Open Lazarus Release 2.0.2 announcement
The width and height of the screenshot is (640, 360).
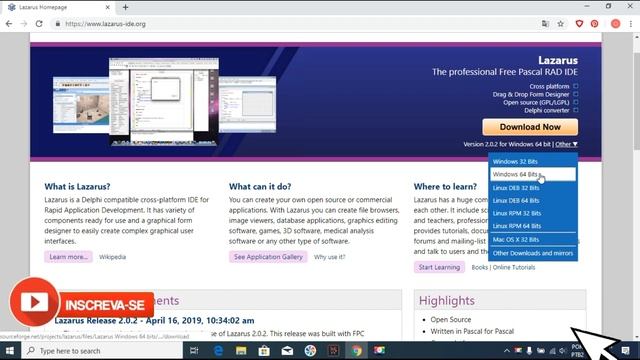point(154,320)
